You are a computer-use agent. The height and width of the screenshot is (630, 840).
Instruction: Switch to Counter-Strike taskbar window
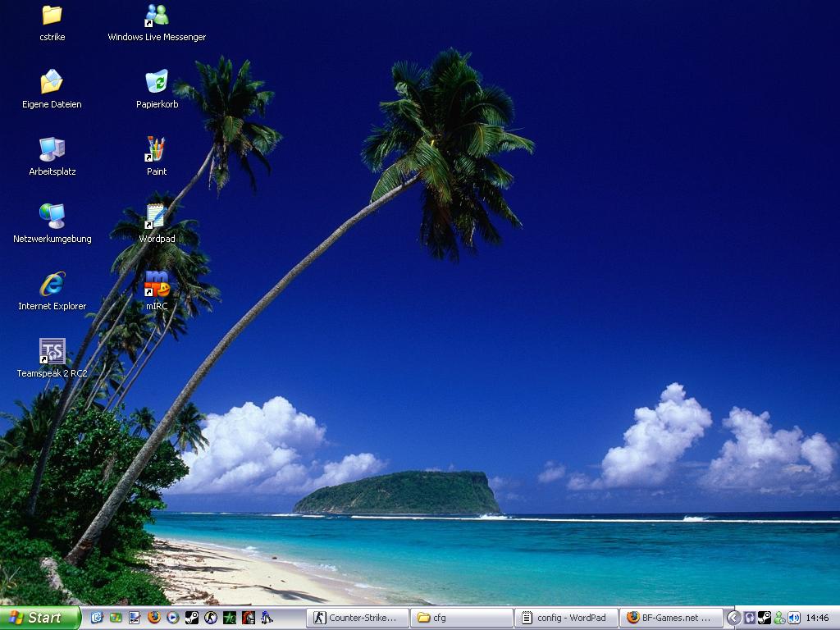(357, 618)
